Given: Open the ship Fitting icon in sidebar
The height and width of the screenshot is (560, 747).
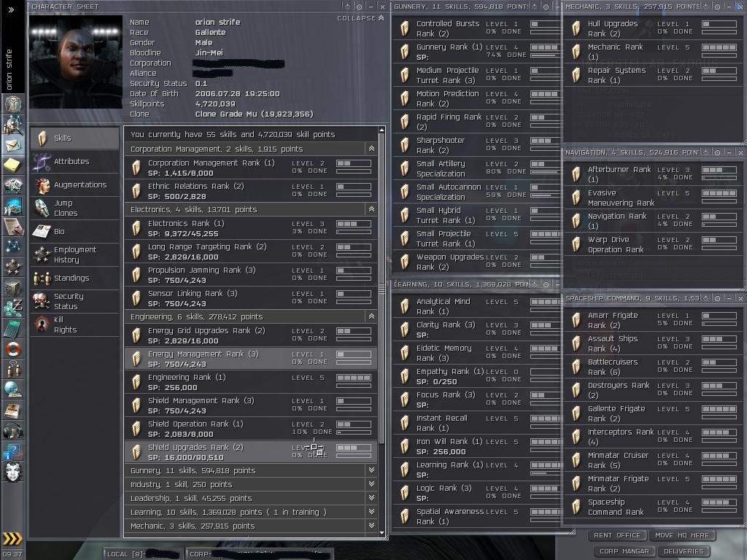Looking at the screenshot, I should [x=13, y=186].
